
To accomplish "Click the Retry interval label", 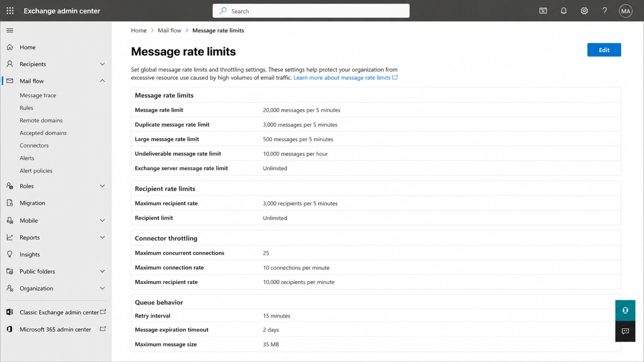I will click(152, 315).
